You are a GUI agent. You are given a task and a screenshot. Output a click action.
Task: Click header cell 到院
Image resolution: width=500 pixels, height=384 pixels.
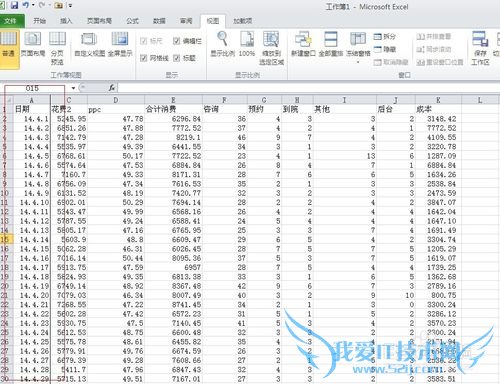(x=297, y=109)
